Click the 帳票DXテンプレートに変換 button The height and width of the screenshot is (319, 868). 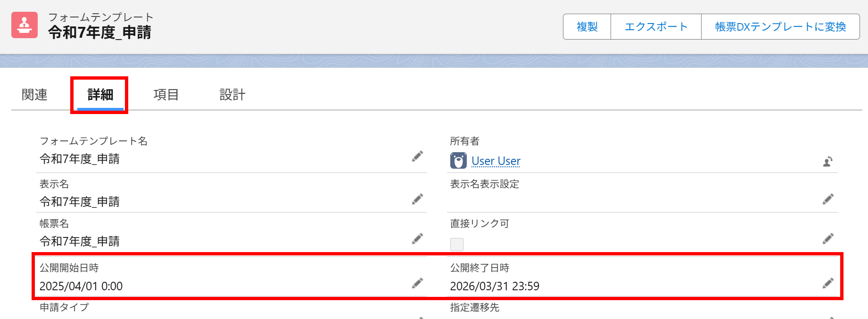[x=780, y=26]
